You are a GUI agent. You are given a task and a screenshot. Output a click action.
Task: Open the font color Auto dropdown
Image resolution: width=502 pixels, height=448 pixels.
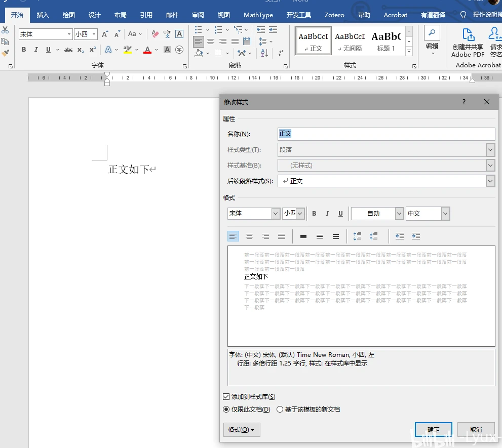(x=399, y=214)
